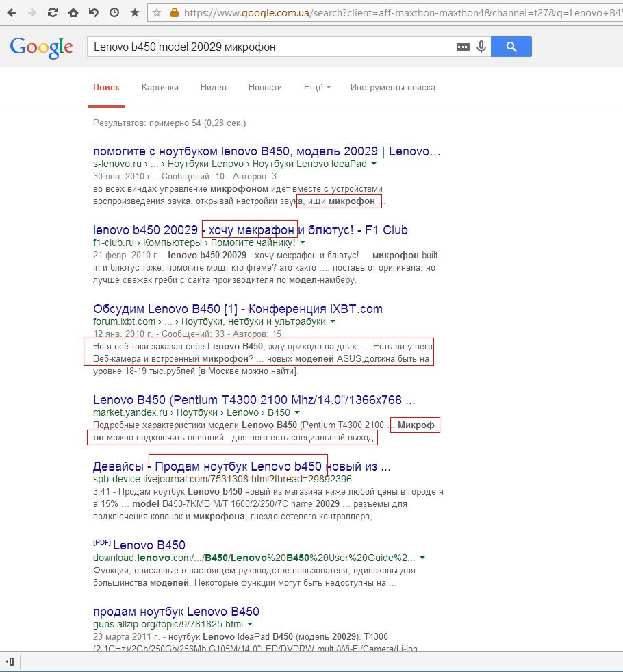Bookmark this page with outline star
This screenshot has width=623, height=672.
[x=157, y=12]
